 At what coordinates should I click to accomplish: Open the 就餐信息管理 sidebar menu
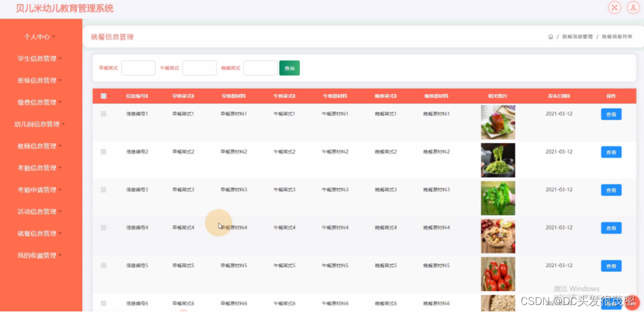coord(40,233)
